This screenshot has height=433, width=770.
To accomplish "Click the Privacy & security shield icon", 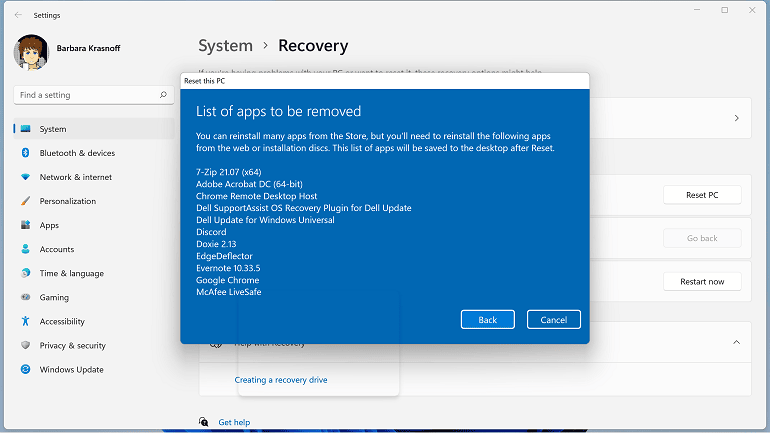I will point(26,345).
